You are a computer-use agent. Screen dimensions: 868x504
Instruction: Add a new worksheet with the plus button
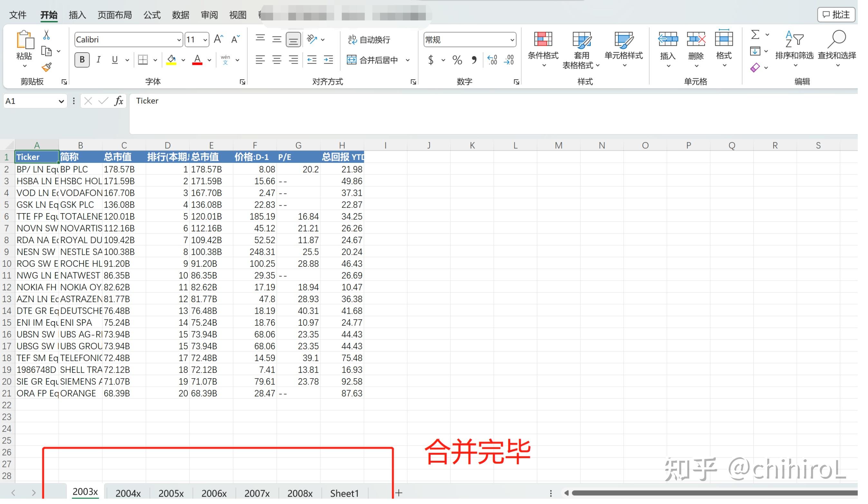coord(398,493)
